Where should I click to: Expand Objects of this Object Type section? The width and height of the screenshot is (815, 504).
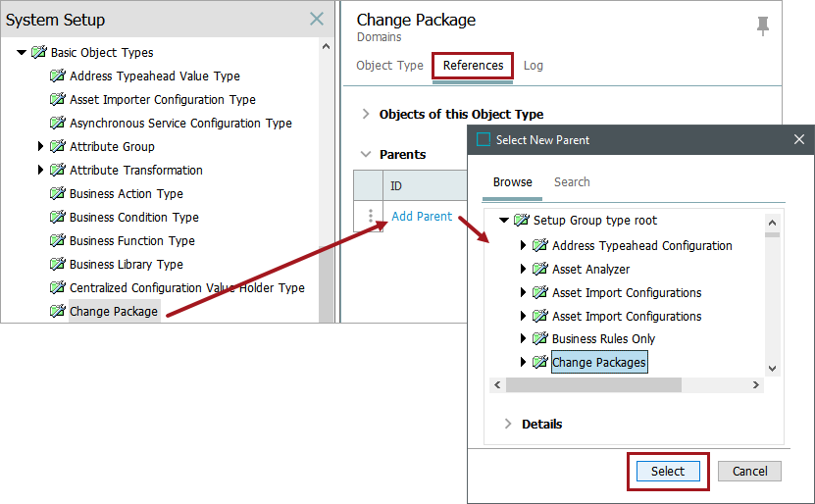[x=367, y=115]
